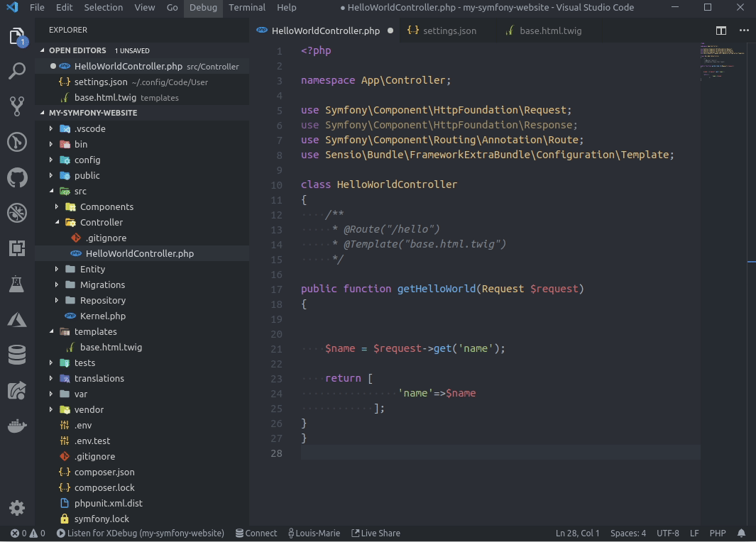Expand the Repository folder

(x=56, y=300)
